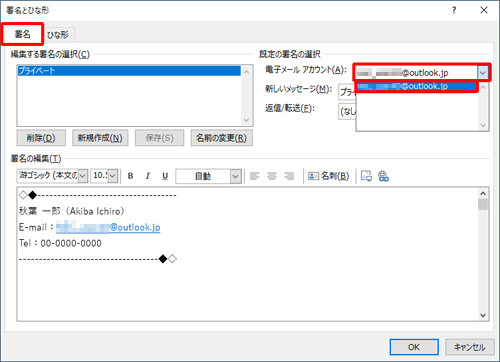
Task: Align signature text left
Action: [x=255, y=176]
